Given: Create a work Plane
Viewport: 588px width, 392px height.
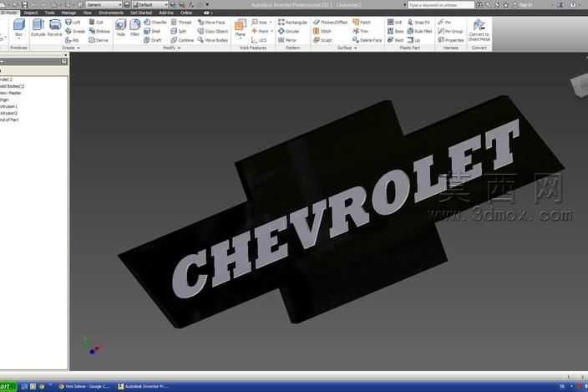Looking at the screenshot, I should tap(240, 28).
